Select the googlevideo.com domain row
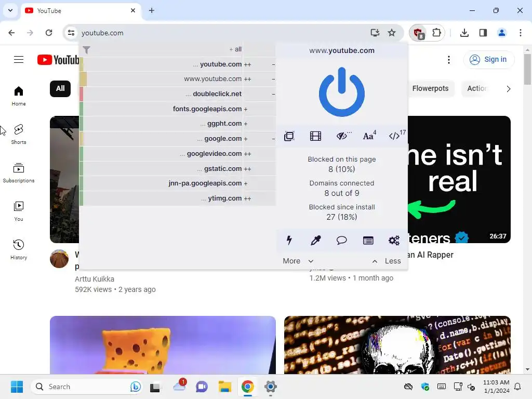 (178, 154)
